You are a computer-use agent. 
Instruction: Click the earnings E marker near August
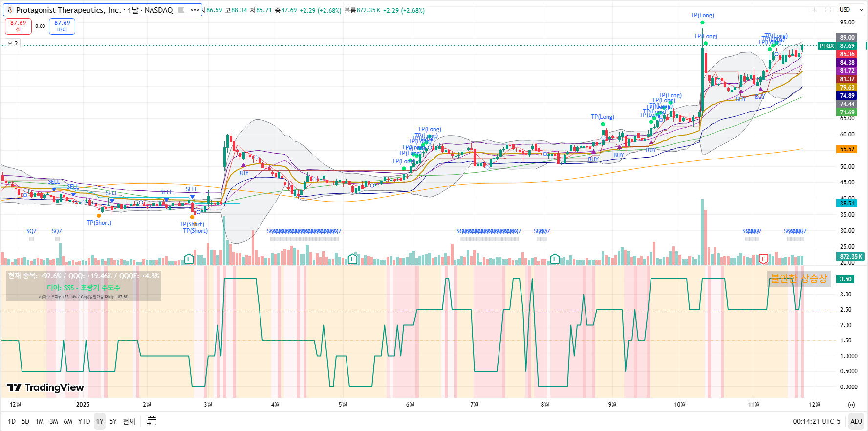pyautogui.click(x=555, y=259)
